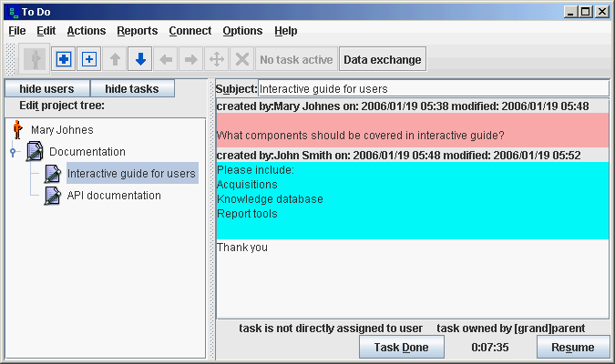The image size is (615, 364).
Task: Select the Mary Johnes user node
Action: click(x=62, y=130)
